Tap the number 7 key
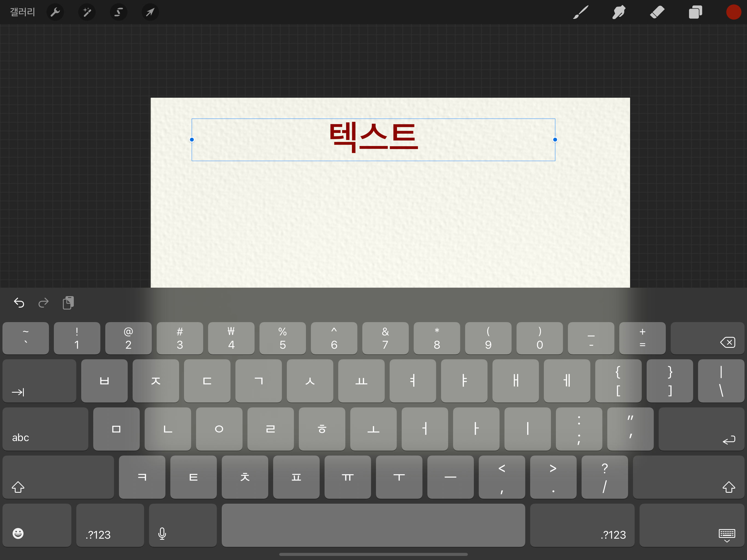Viewport: 747px width, 560px height. [385, 338]
